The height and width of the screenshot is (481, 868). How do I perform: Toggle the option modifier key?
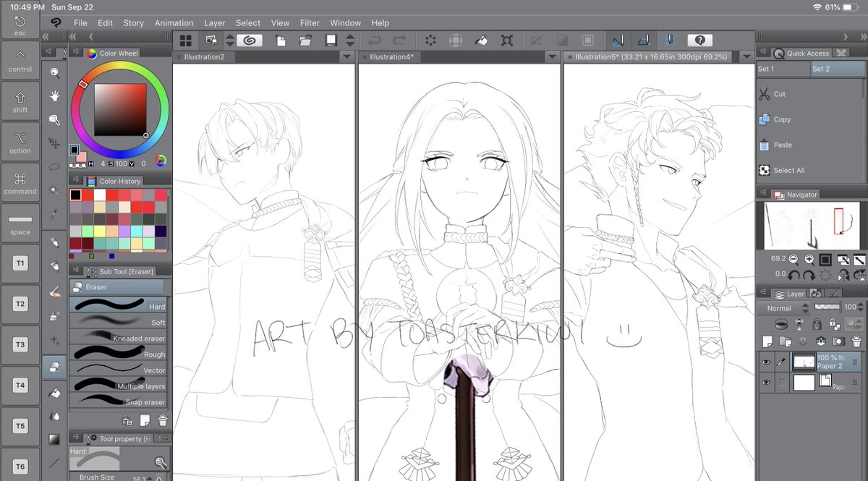[x=20, y=142]
